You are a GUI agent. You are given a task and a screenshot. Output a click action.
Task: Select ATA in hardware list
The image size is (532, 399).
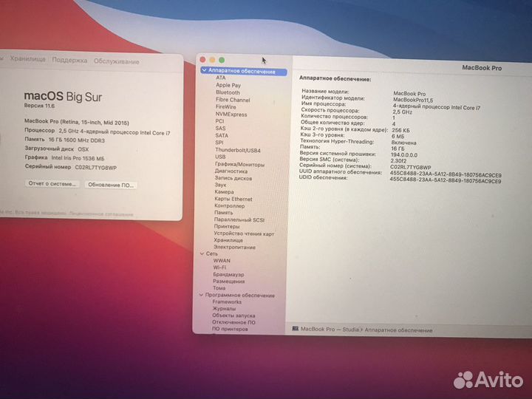coord(220,78)
